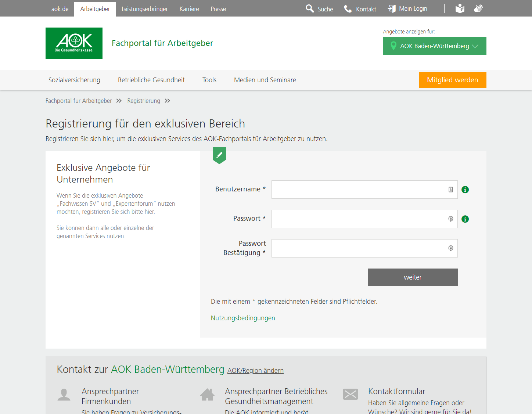
Task: Open the sign language hands icon
Action: tap(478, 8)
